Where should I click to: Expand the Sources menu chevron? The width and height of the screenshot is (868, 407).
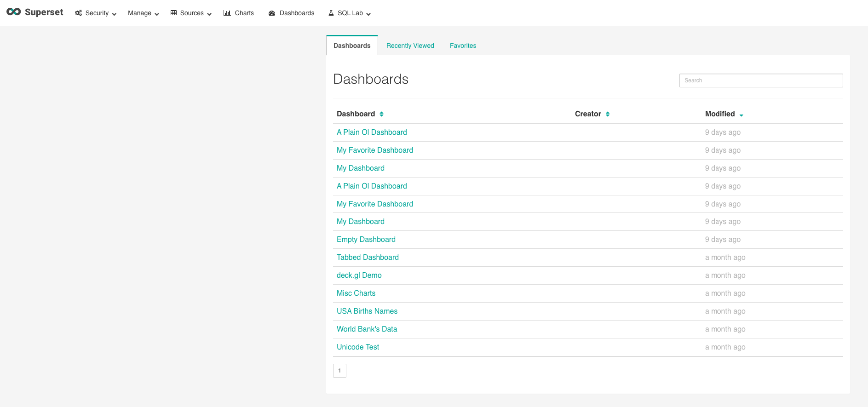tap(209, 14)
